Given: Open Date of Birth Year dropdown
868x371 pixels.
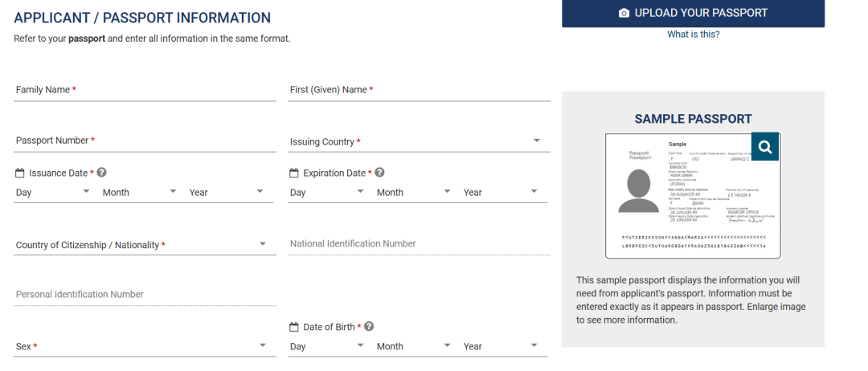Looking at the screenshot, I should [x=499, y=347].
